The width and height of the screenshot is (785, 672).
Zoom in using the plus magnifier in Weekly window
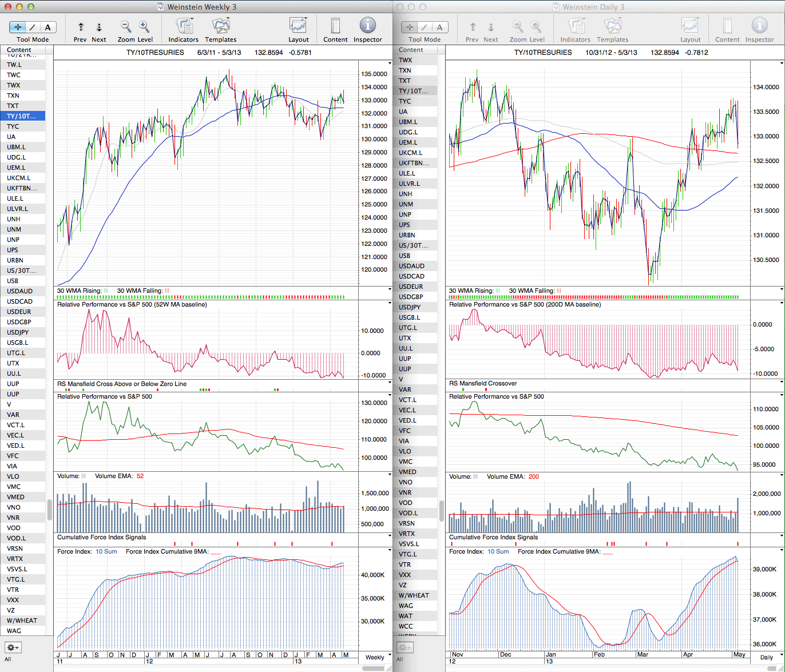point(144,27)
